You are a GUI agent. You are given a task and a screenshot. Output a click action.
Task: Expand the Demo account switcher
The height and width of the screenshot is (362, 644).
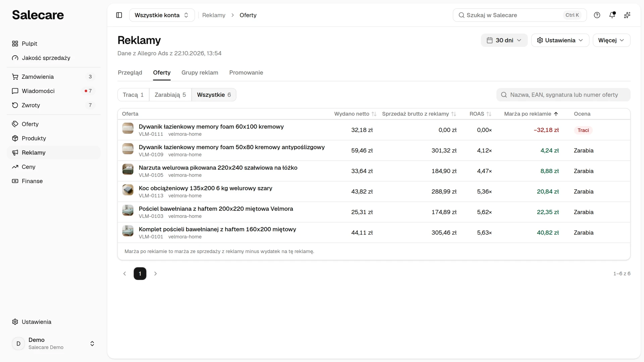(54, 344)
